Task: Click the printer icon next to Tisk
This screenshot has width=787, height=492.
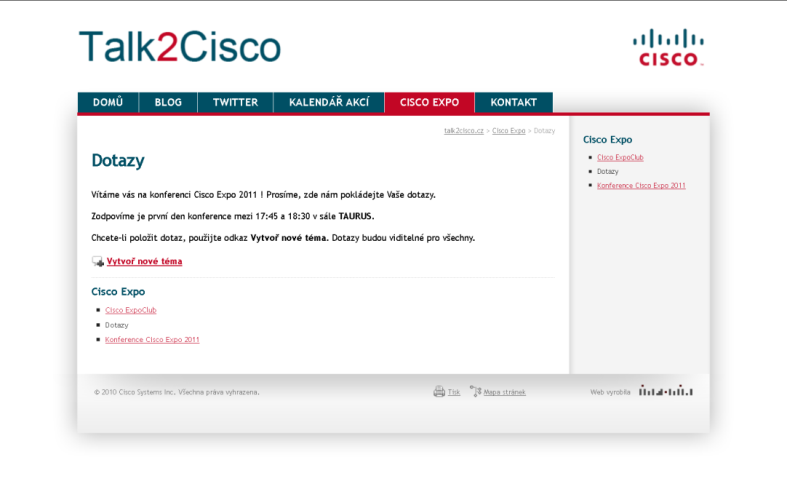Action: 439,392
